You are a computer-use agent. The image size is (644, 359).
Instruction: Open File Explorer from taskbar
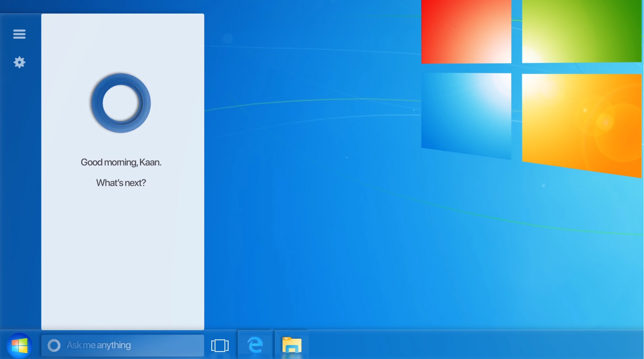click(x=292, y=345)
